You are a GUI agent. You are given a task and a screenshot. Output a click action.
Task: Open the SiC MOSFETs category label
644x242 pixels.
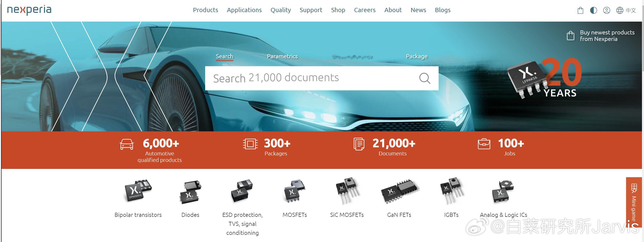tap(347, 215)
